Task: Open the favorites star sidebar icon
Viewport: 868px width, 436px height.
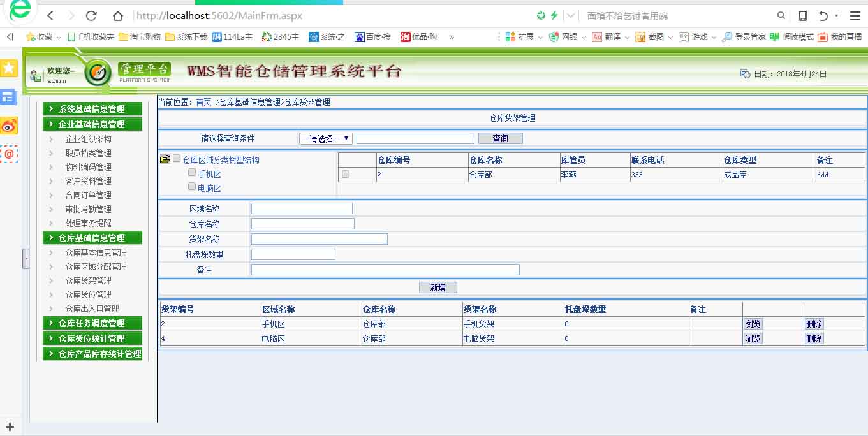Action: [8, 68]
